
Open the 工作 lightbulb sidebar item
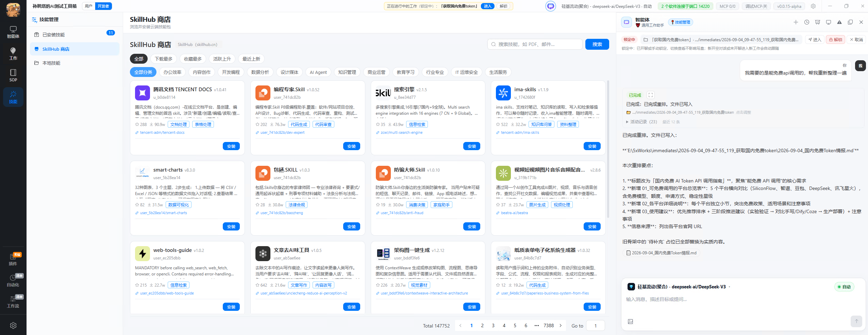(x=13, y=54)
